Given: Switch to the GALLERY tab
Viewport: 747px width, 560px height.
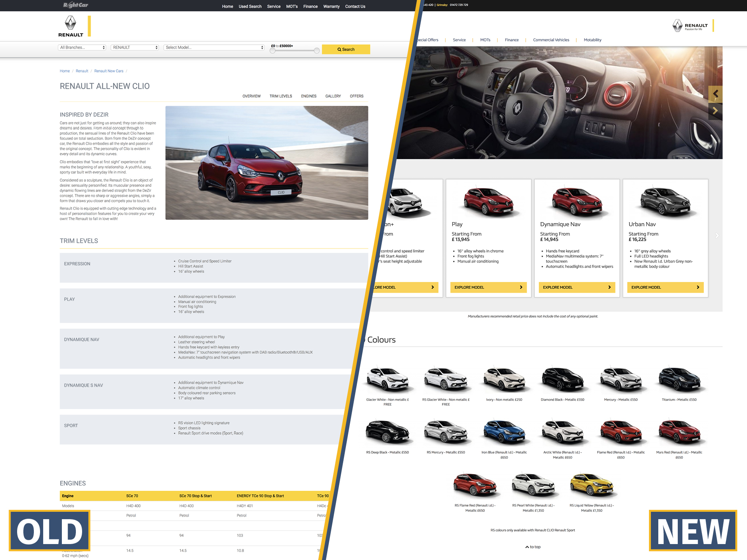Looking at the screenshot, I should point(333,96).
